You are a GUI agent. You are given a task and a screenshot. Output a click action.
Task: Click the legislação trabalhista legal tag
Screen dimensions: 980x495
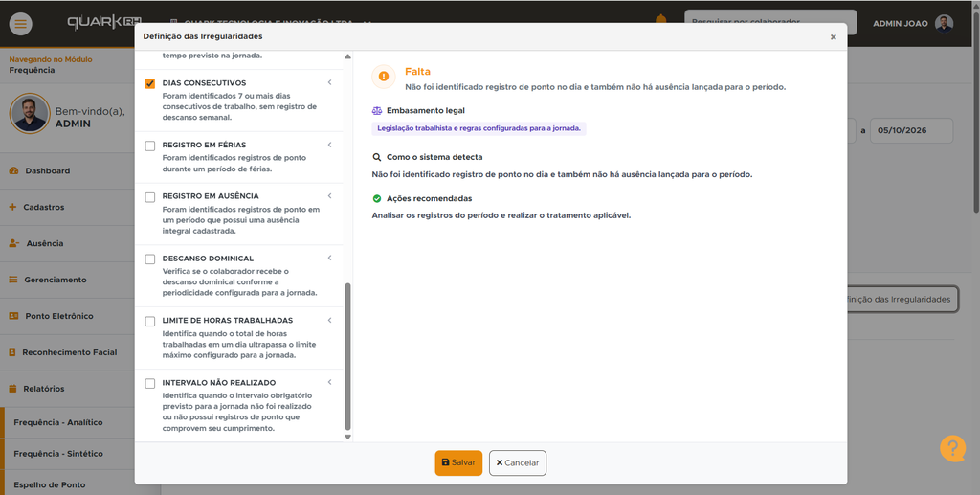[479, 128]
